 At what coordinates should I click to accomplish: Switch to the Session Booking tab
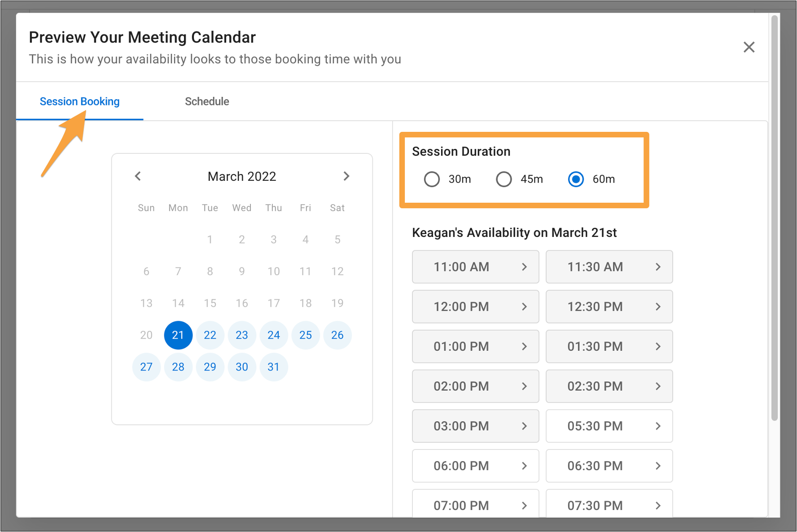[80, 101]
